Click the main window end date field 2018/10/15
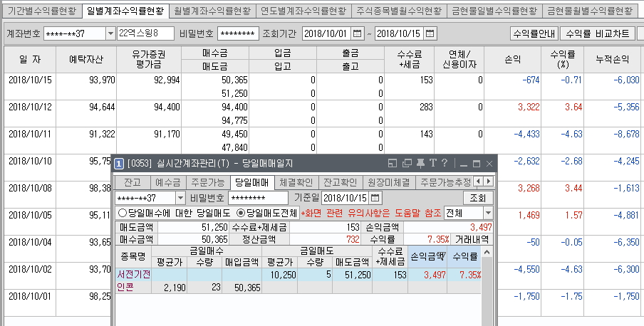Image resolution: width=644 pixels, height=326 pixels. [400, 33]
